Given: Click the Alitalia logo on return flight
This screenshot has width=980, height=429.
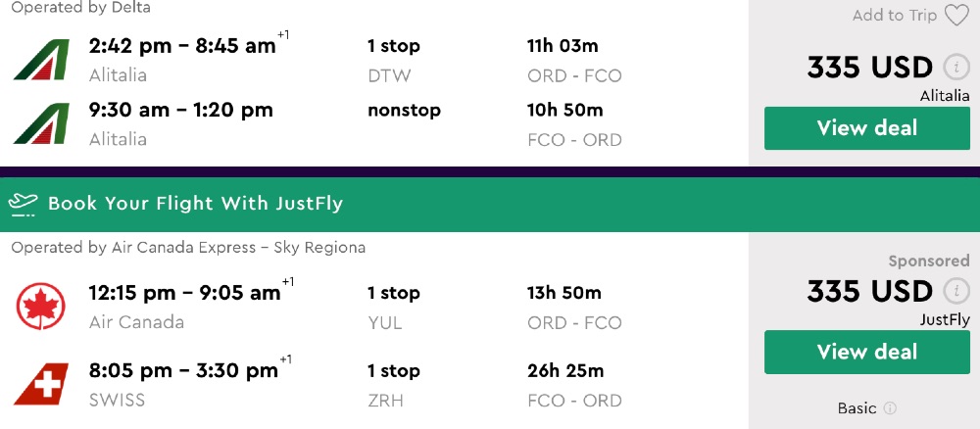Looking at the screenshot, I should pos(41,124).
